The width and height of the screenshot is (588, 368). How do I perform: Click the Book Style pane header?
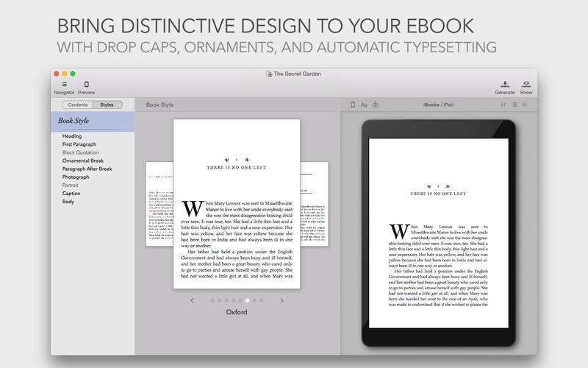tap(159, 105)
